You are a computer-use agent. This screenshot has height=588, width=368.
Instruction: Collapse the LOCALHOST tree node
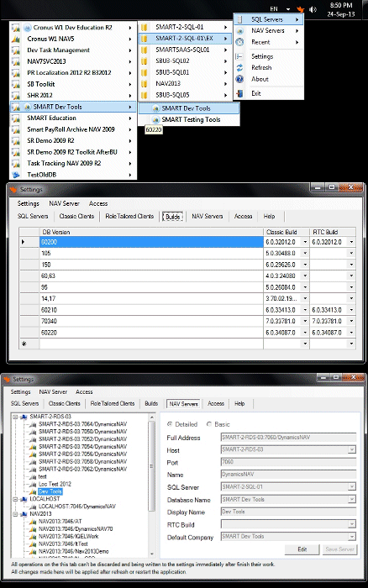(15, 499)
